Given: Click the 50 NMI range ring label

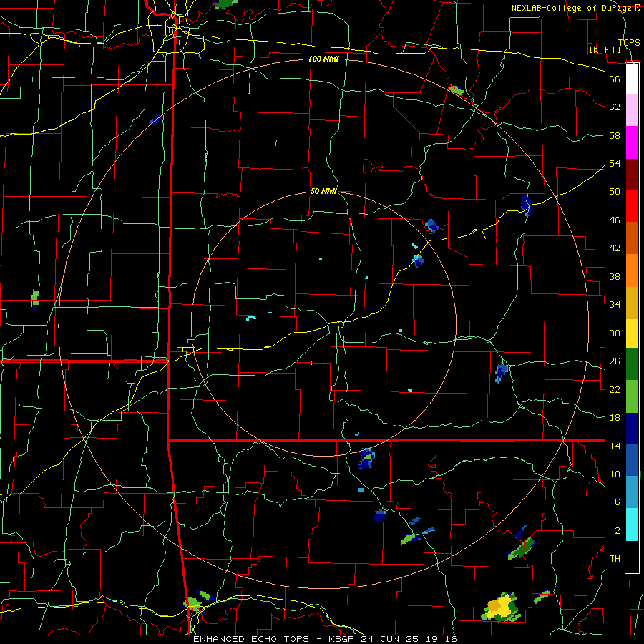Looking at the screenshot, I should (323, 191).
